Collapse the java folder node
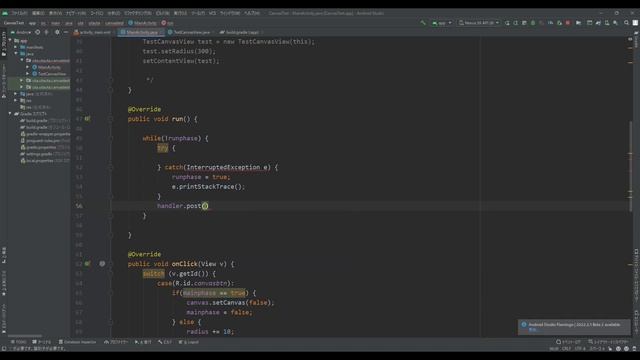The height and width of the screenshot is (360, 640). [x=16, y=53]
